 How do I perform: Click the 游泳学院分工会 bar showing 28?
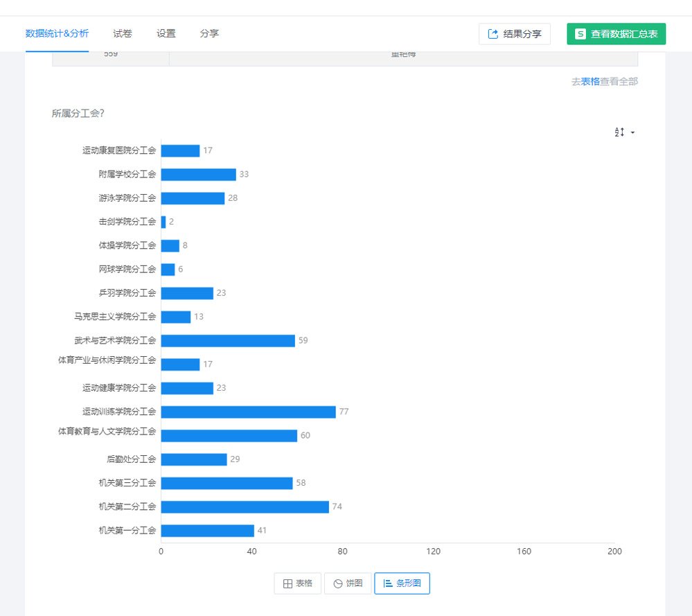[193, 198]
